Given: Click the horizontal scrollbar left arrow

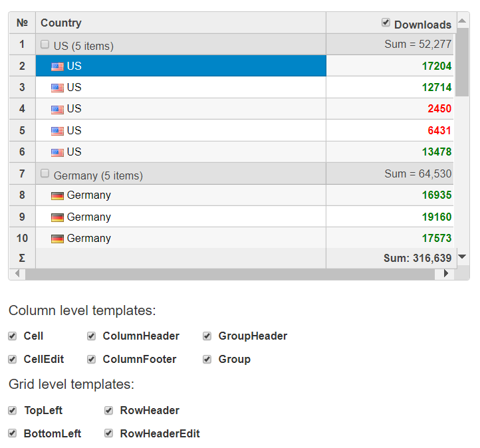Looking at the screenshot, I should coord(17,273).
